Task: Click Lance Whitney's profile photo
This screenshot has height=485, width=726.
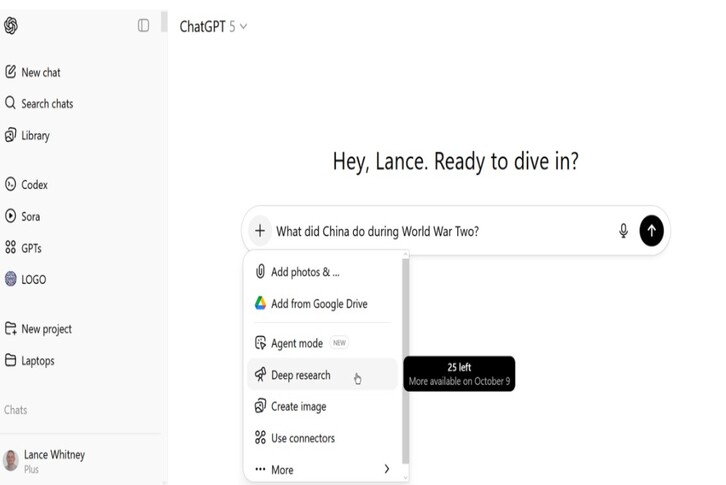Action: tap(11, 460)
